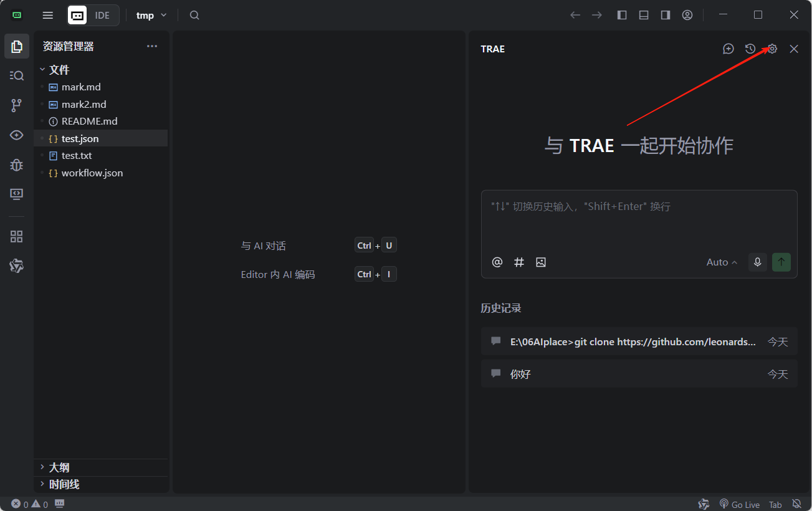Toggle the secondary side bar layout
The width and height of the screenshot is (812, 511).
coord(666,15)
